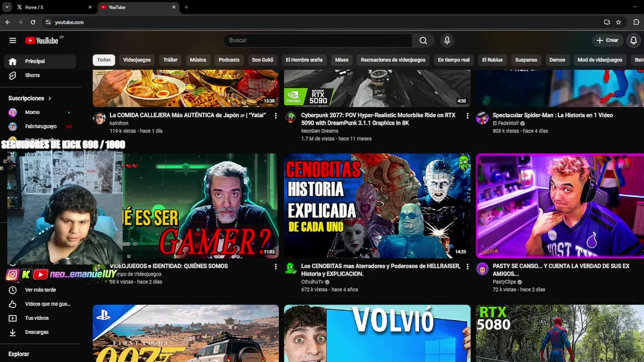Open the YouTube hamburger guide menu
The height and width of the screenshot is (362, 644).
13,41
